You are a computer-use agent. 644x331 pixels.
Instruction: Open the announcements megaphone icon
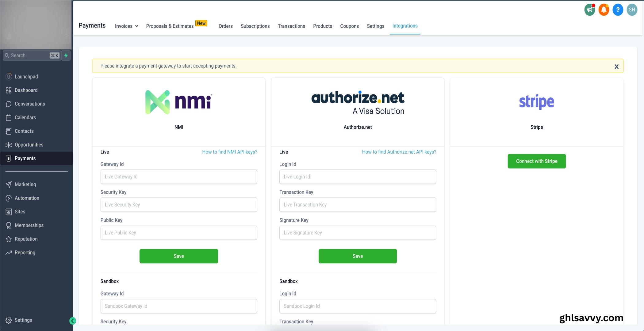point(589,10)
